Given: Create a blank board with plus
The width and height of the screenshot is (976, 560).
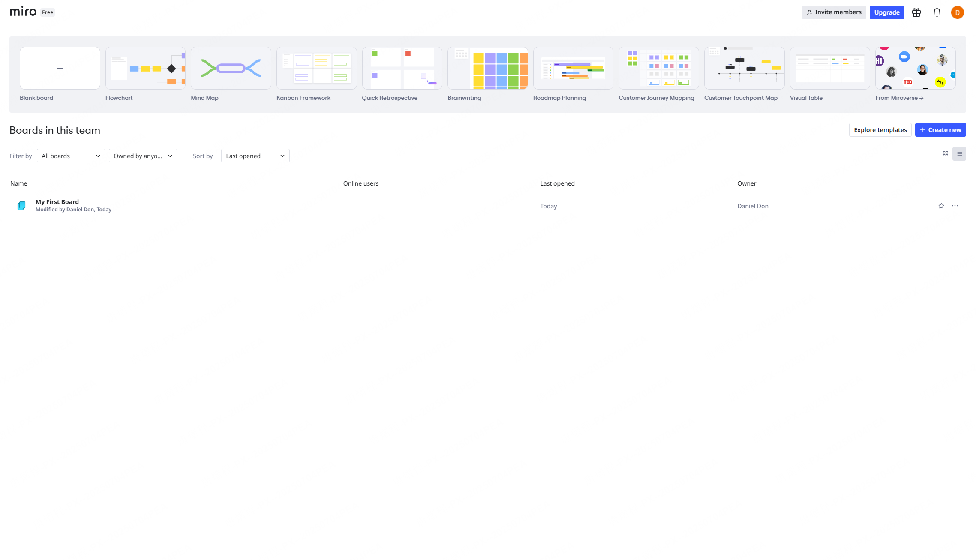Looking at the screenshot, I should [x=60, y=68].
